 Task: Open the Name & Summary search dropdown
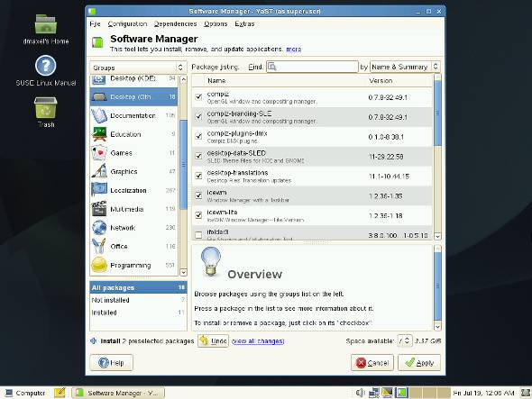click(405, 67)
